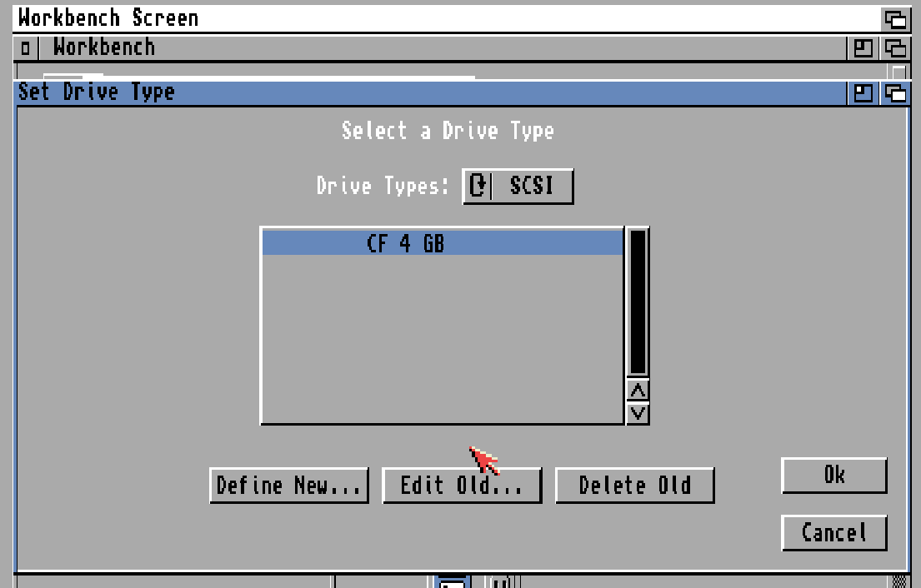Image resolution: width=921 pixels, height=588 pixels.
Task: Delete the old drive type definition
Action: [x=634, y=485]
